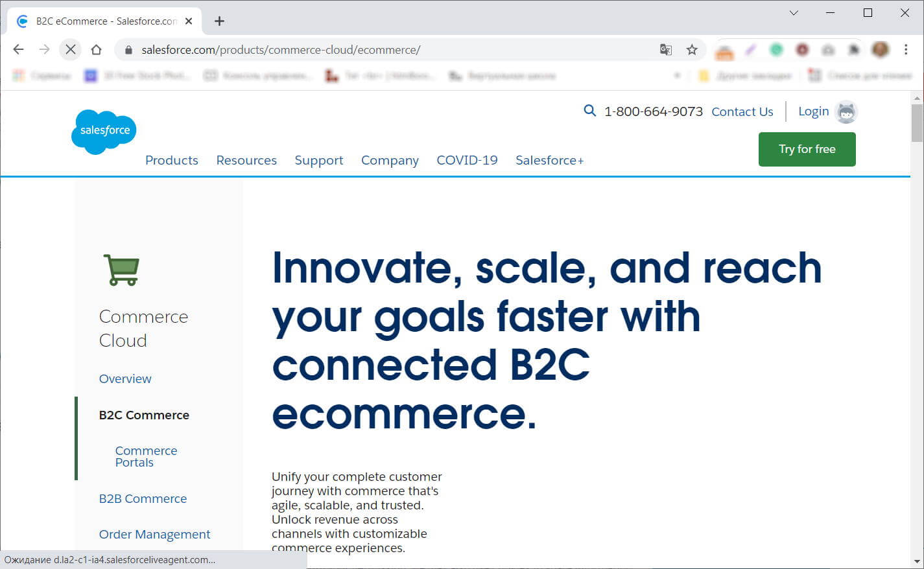The width and height of the screenshot is (924, 569).
Task: Select B2B Commerce in the sidebar
Action: tap(143, 498)
